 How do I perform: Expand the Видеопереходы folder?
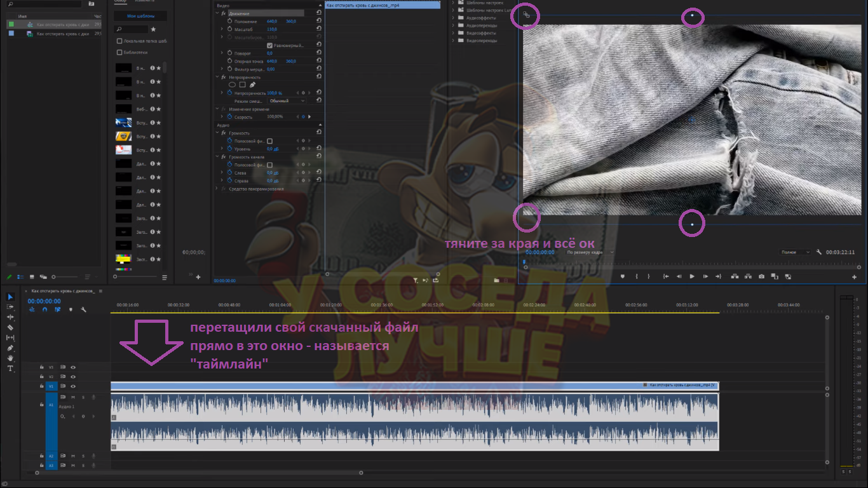[x=454, y=41]
